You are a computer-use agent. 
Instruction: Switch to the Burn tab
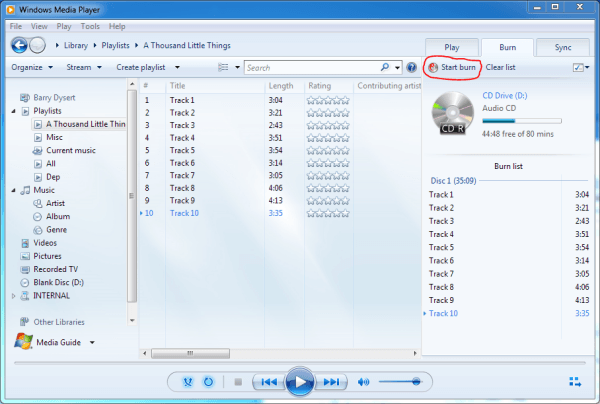[x=507, y=47]
